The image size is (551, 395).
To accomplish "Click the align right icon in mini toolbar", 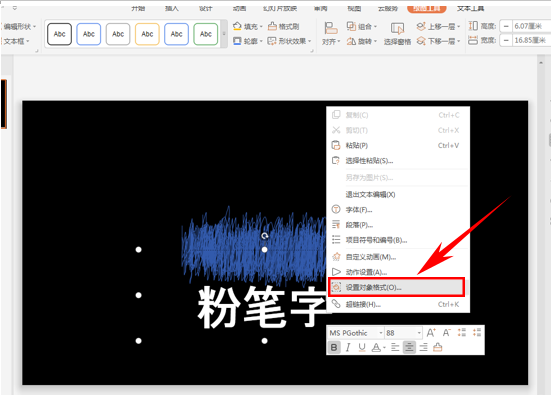I will (423, 348).
